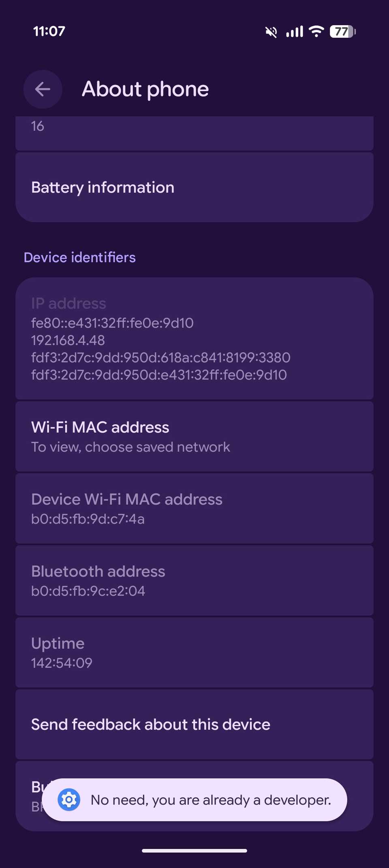Tap the Uptime row
This screenshot has width=389, height=868.
(194, 652)
